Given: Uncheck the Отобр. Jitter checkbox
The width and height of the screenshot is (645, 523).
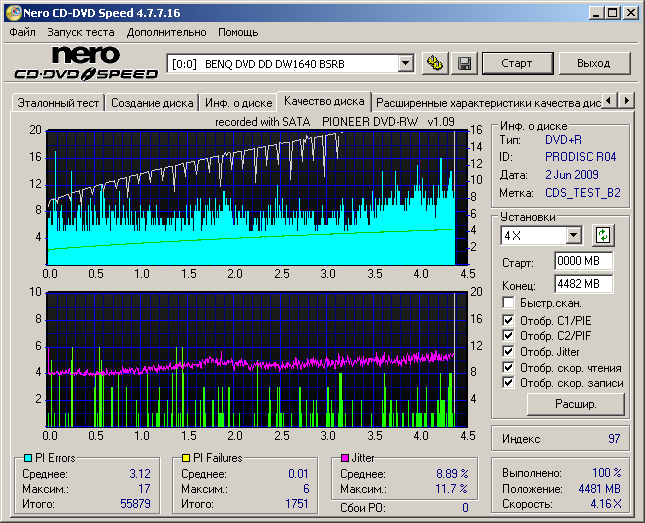Looking at the screenshot, I should coord(509,351).
